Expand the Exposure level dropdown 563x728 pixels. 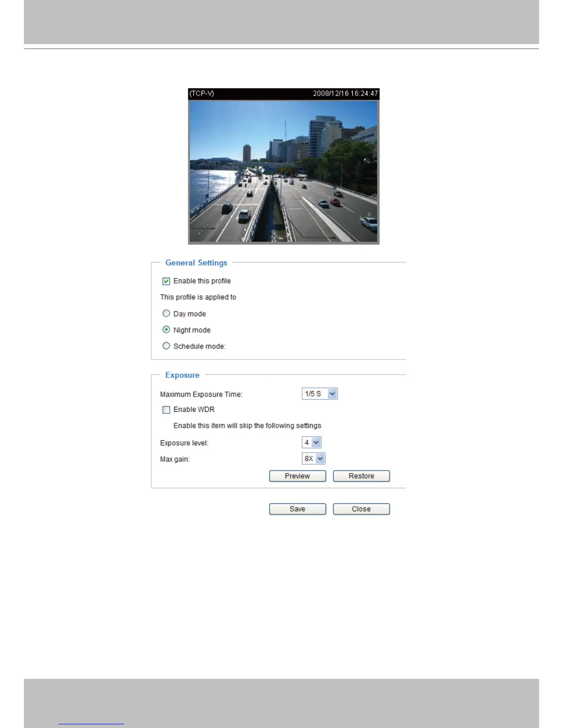tap(311, 443)
